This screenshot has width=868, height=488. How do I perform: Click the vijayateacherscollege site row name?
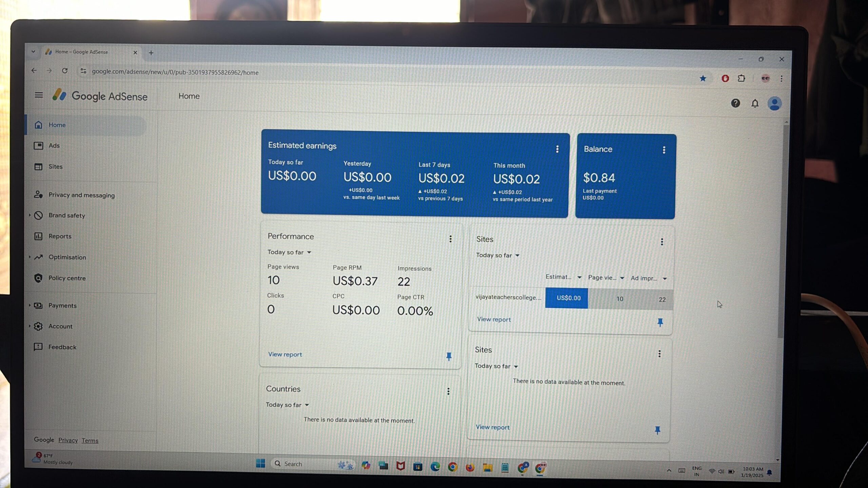click(508, 297)
